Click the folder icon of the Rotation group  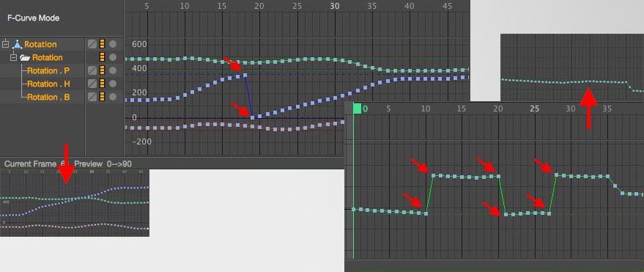pos(25,57)
